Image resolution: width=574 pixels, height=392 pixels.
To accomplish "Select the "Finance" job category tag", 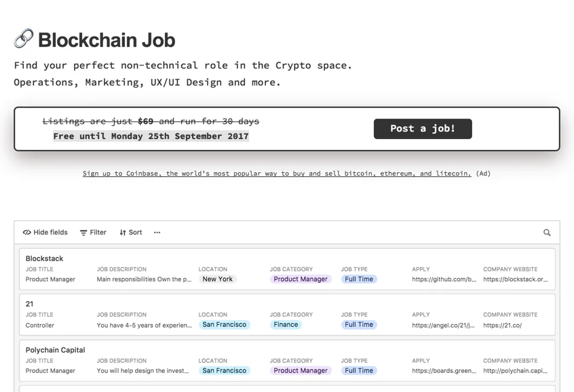I will pyautogui.click(x=285, y=324).
